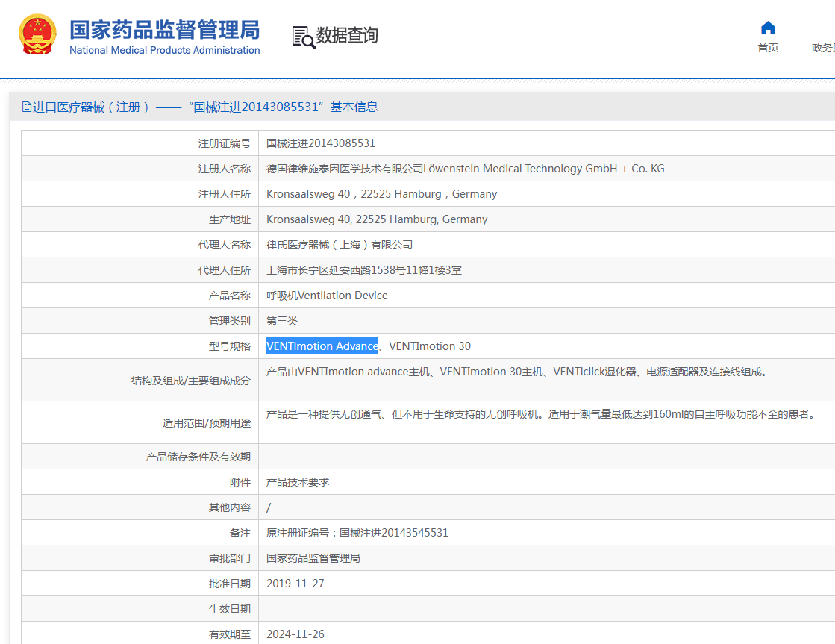Click the 代理人住所 row label
835x644 pixels.
tap(224, 271)
